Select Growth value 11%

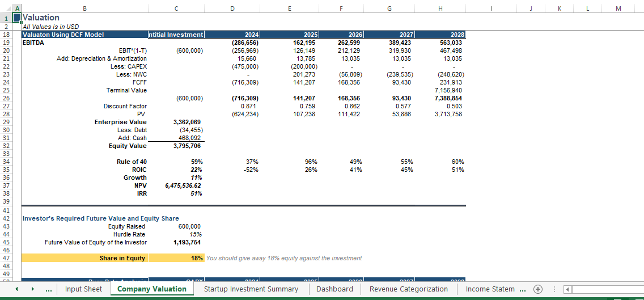[176, 178]
